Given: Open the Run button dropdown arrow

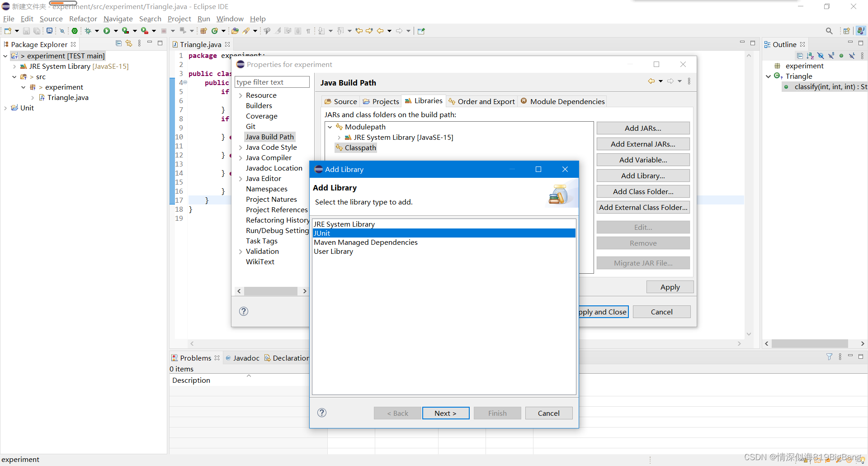Looking at the screenshot, I should pos(116,31).
